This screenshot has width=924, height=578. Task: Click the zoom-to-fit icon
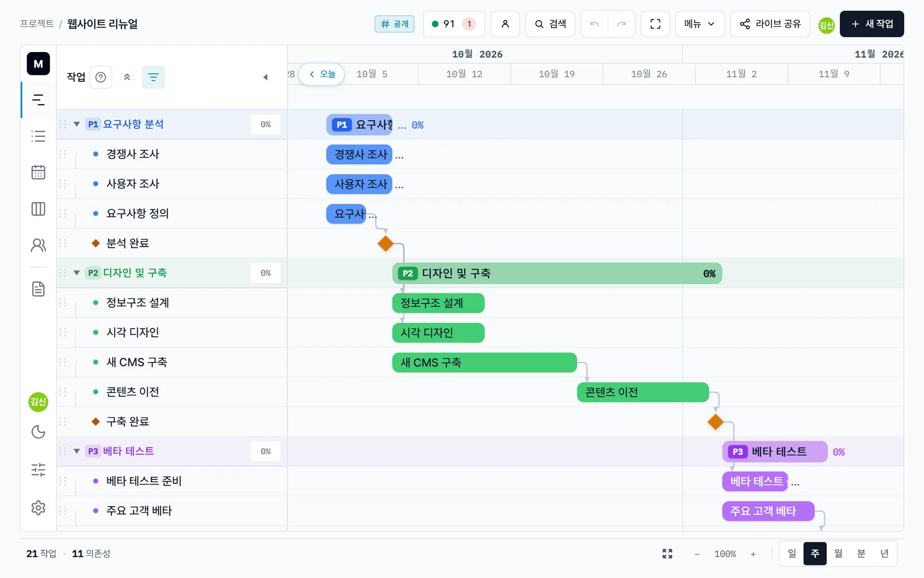pos(667,553)
